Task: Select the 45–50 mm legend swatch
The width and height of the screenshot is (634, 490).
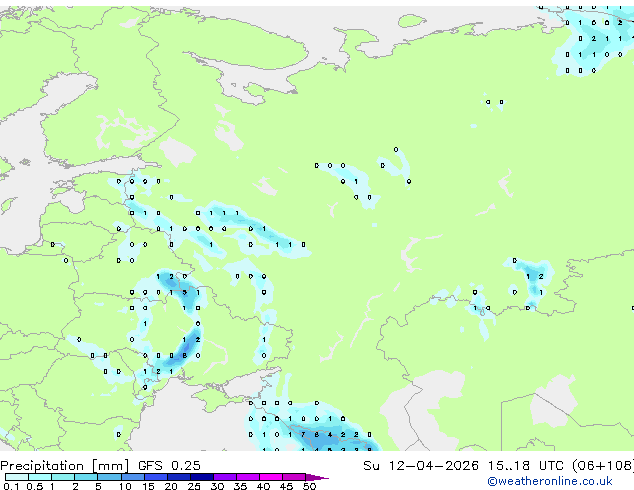Action: (294, 477)
